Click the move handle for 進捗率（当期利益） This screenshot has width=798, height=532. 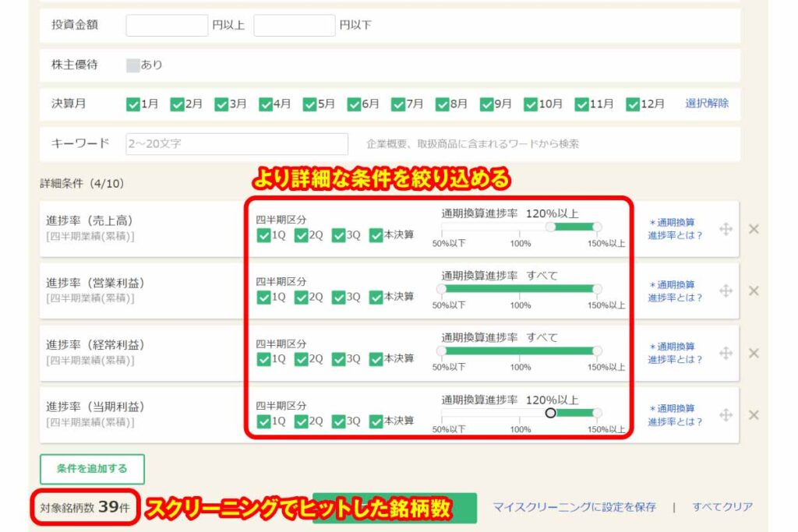(x=726, y=415)
